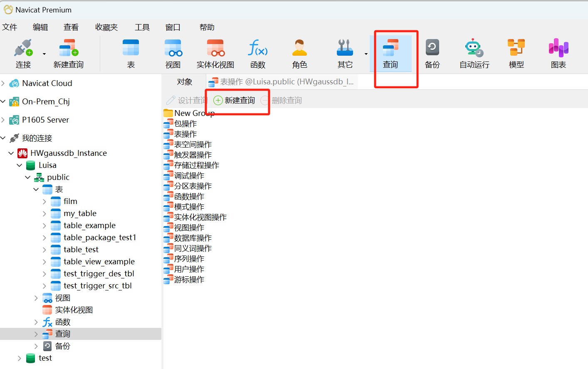
Task: Open 实体化视图 from the toolbar
Action: point(215,52)
